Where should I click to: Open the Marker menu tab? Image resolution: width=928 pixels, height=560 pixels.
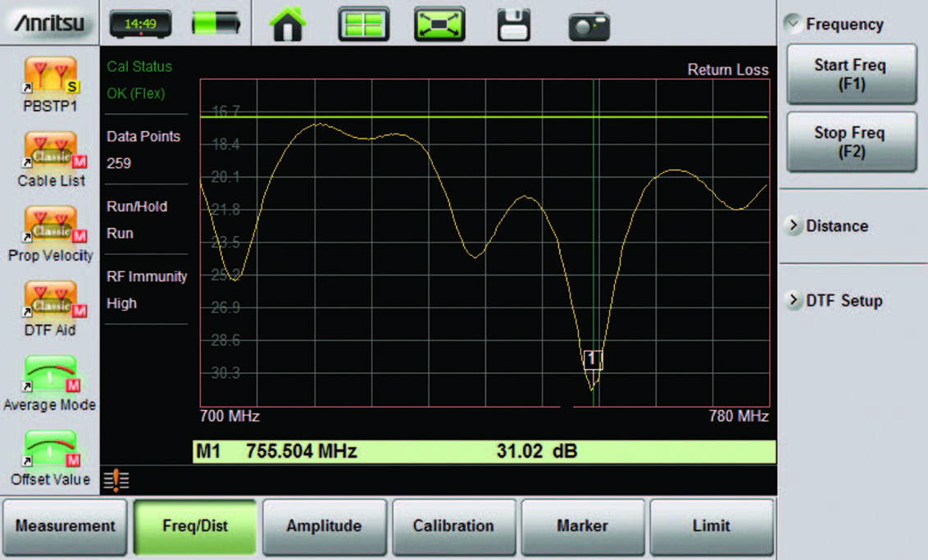coord(583,526)
